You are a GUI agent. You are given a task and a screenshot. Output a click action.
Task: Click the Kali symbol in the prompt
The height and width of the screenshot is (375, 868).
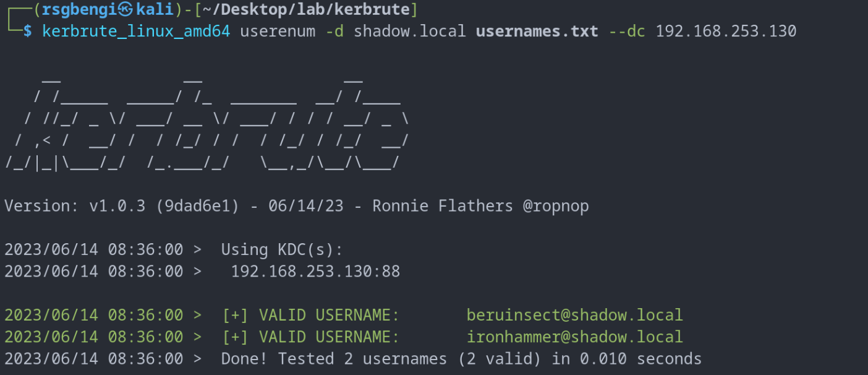126,10
